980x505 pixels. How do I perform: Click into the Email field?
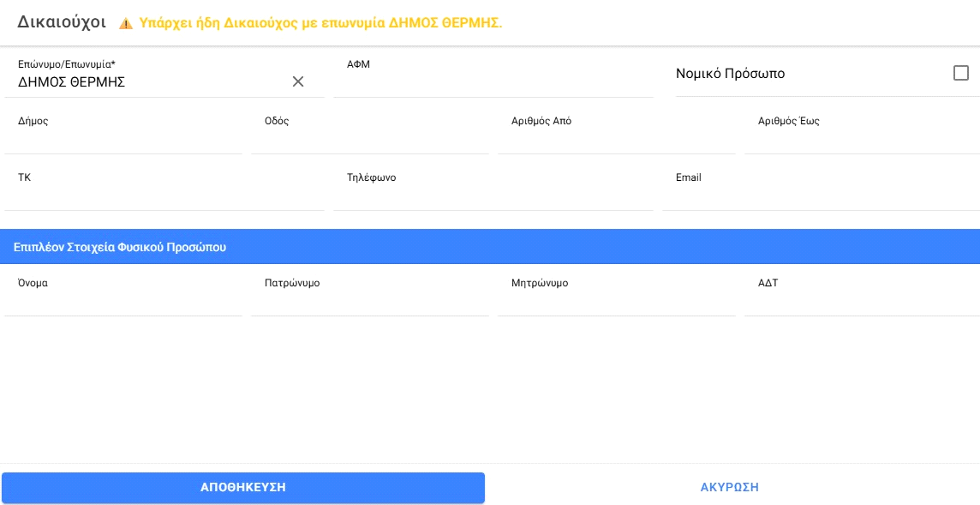(822, 195)
